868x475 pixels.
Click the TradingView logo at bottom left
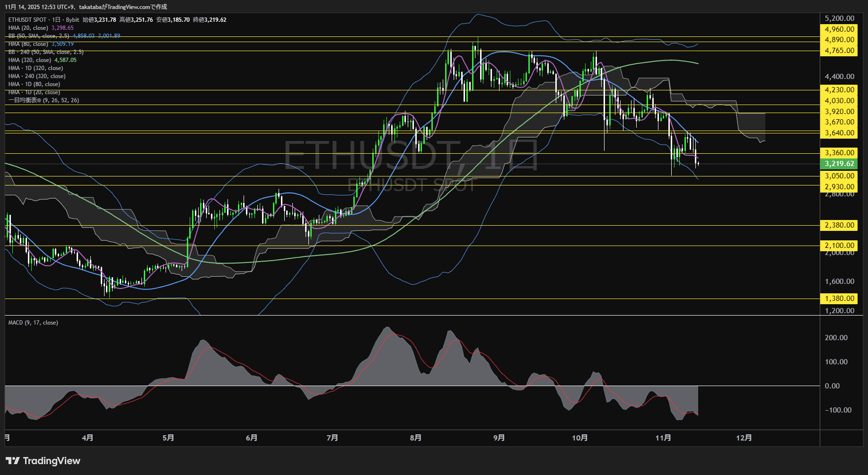coord(43,461)
